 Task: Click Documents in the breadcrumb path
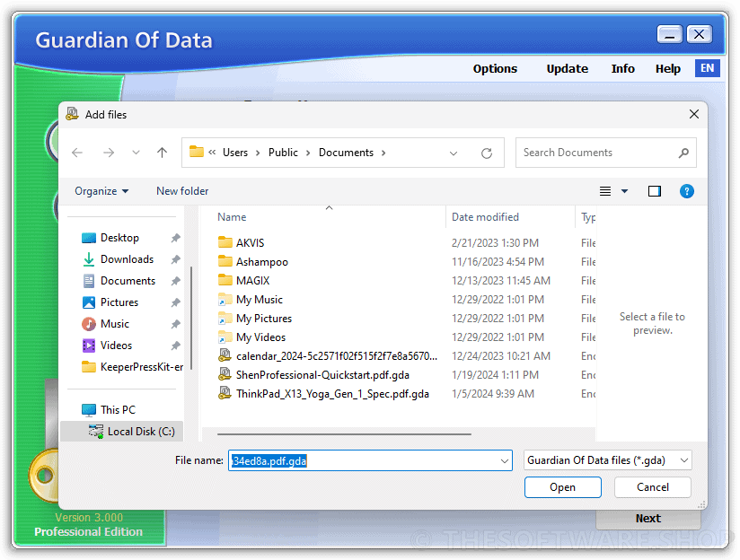pos(346,153)
